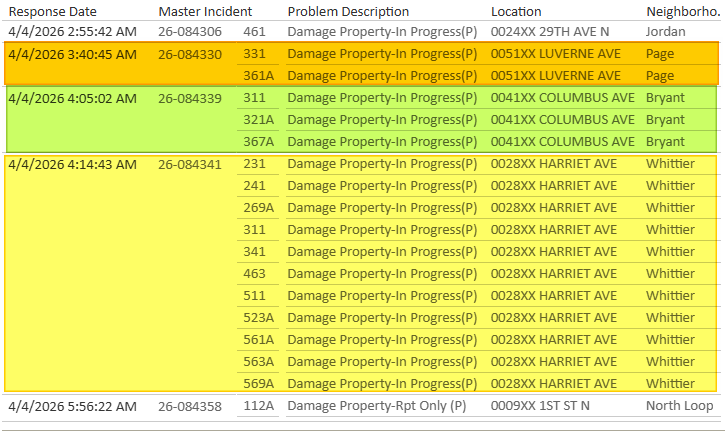Select the Jordan neighborhood cell
The image size is (725, 431).
[665, 31]
